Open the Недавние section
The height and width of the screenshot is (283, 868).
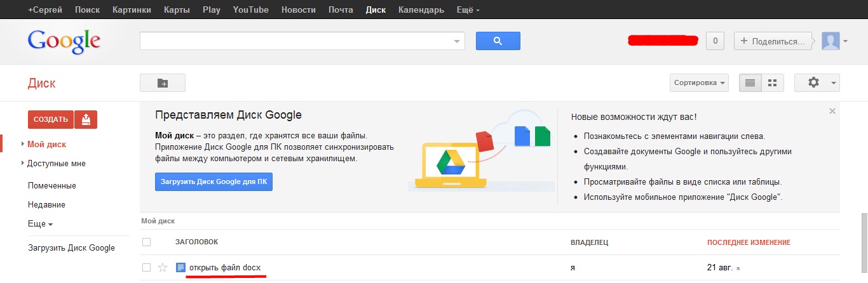46,204
